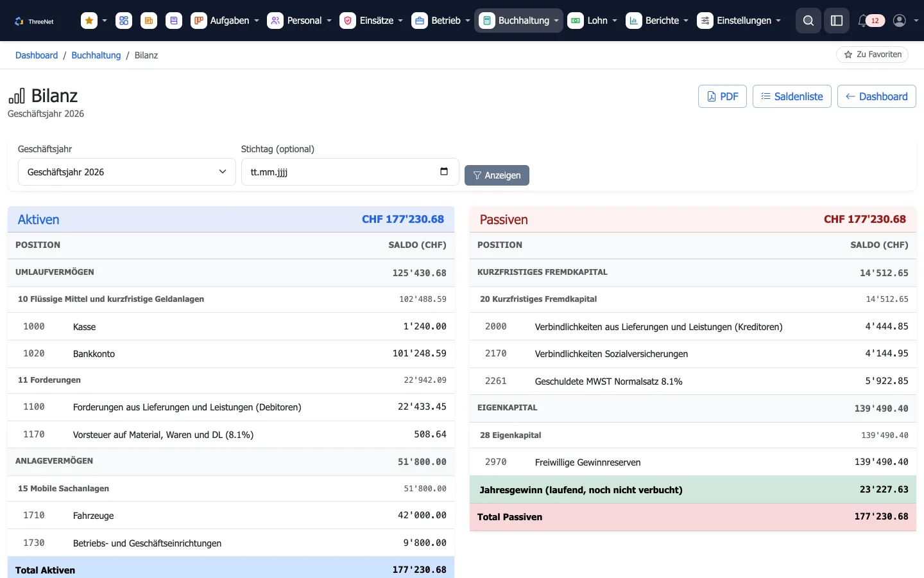This screenshot has height=578, width=924.
Task: Export the Bilanz as PDF
Action: 723,96
